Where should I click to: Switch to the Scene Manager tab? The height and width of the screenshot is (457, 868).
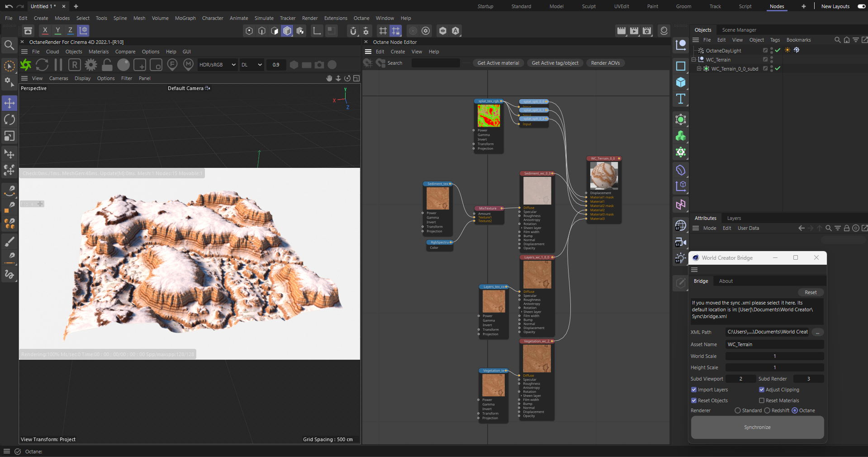(x=739, y=30)
